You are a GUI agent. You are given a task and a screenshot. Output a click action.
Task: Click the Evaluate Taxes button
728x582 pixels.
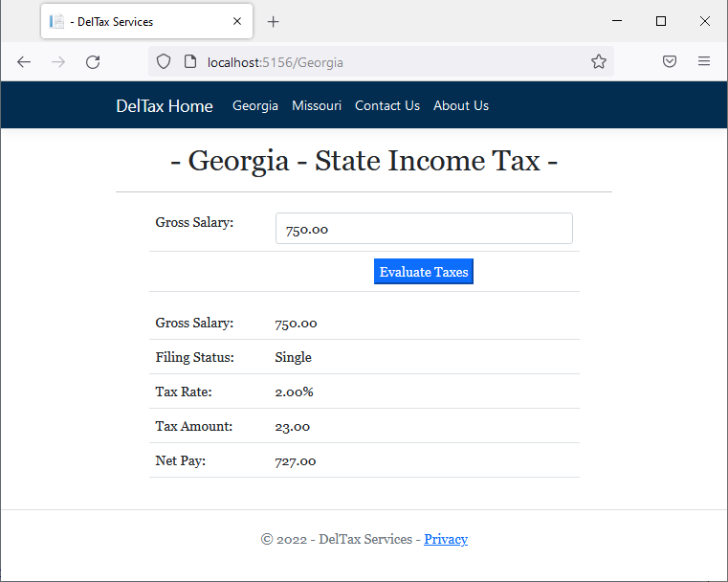click(x=424, y=272)
